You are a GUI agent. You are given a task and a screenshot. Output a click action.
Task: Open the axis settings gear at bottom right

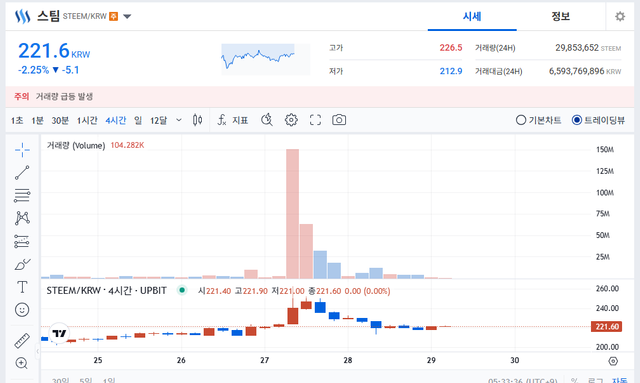(x=613, y=361)
